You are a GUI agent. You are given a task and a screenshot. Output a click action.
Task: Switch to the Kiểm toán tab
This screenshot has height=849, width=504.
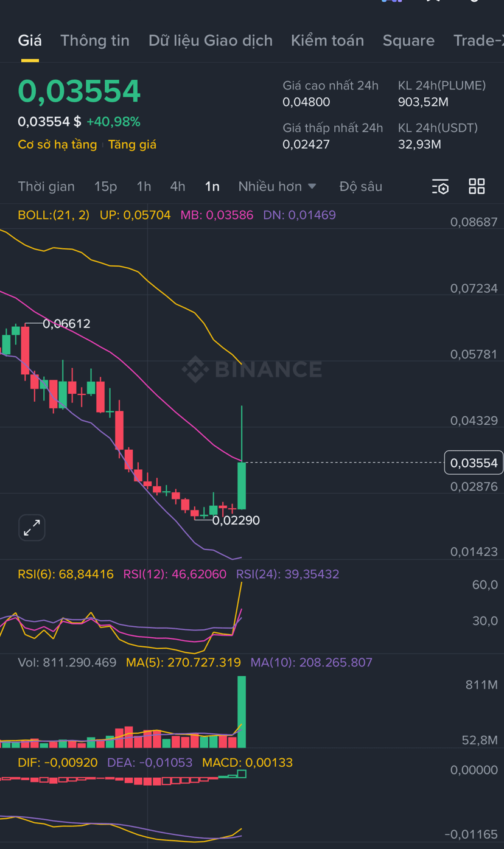coord(327,41)
